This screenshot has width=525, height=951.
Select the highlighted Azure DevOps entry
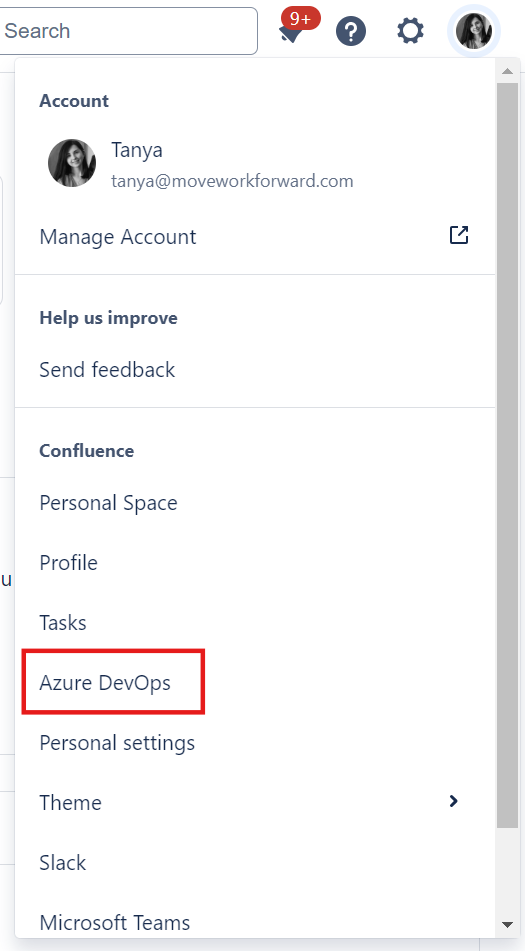[113, 682]
